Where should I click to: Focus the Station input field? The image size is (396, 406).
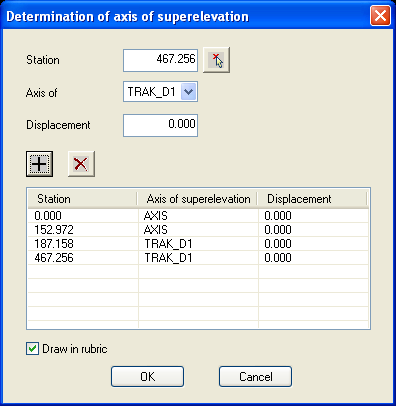coord(160,60)
